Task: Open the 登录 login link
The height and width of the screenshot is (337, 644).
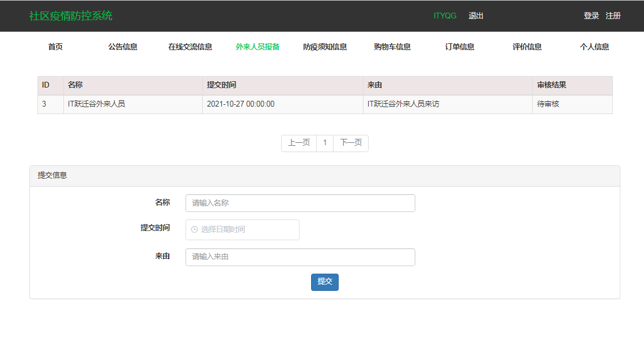Action: pyautogui.click(x=592, y=16)
